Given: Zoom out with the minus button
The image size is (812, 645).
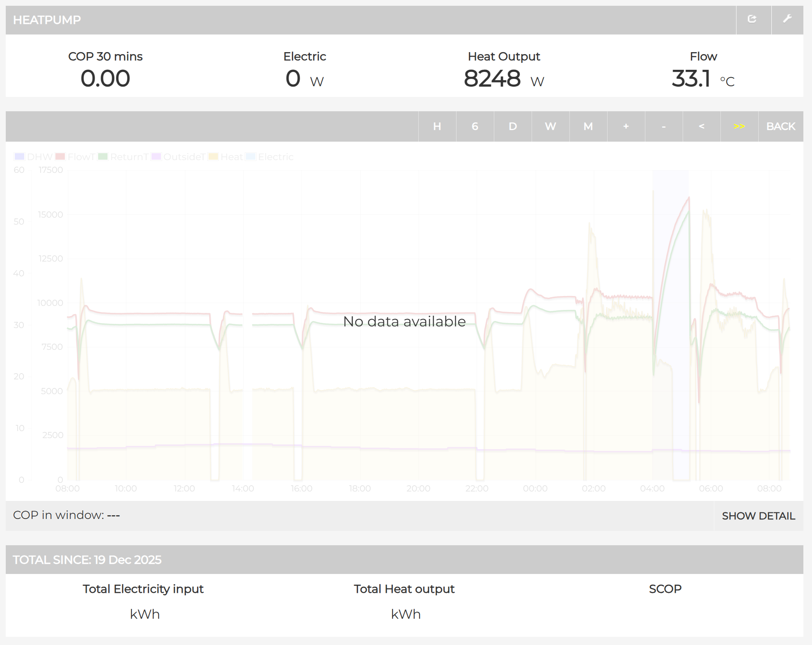Looking at the screenshot, I should coord(663,126).
